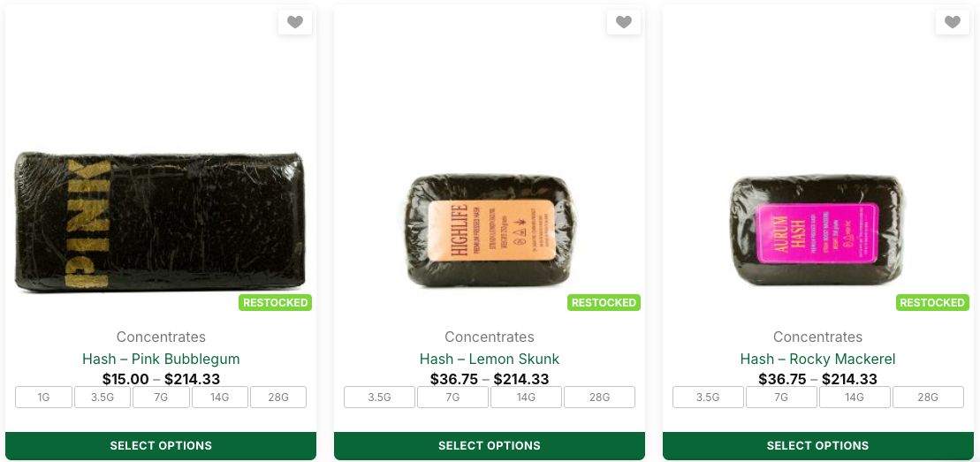Add Rocky Mackerel hash to wishlist heart
The height and width of the screenshot is (462, 980).
point(952,23)
